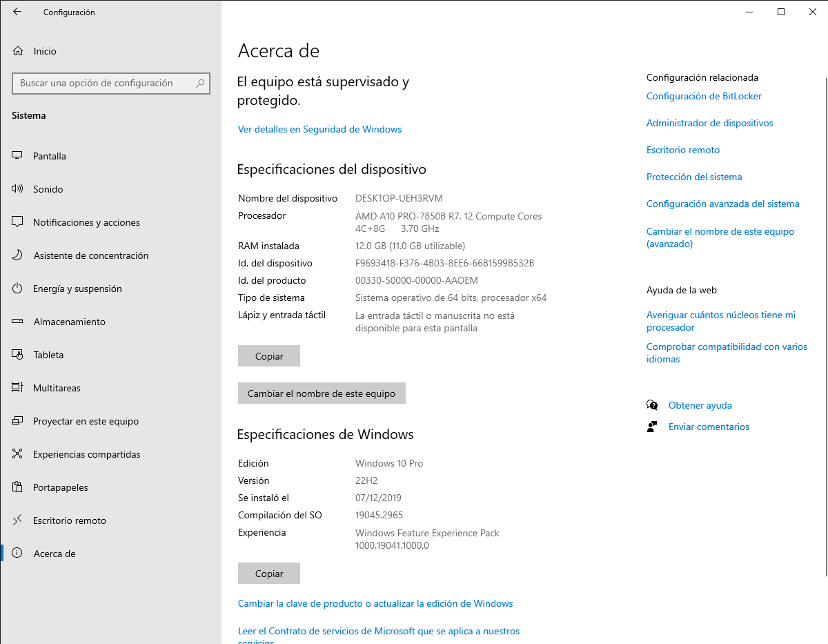Click the Sonido speaker icon

point(18,189)
